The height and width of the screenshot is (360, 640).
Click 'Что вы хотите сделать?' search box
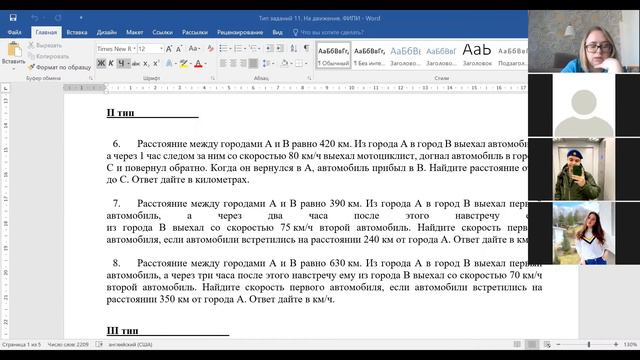click(x=328, y=32)
